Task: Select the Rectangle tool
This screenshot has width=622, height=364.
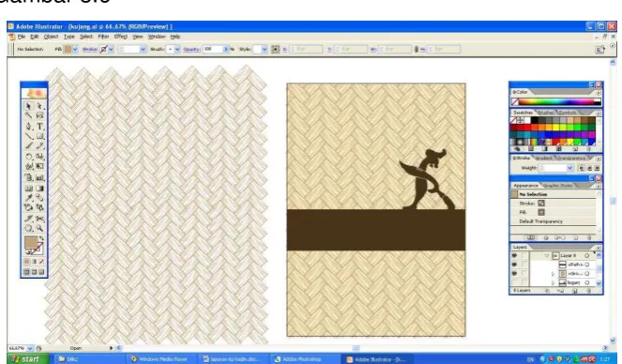Action: (x=39, y=136)
